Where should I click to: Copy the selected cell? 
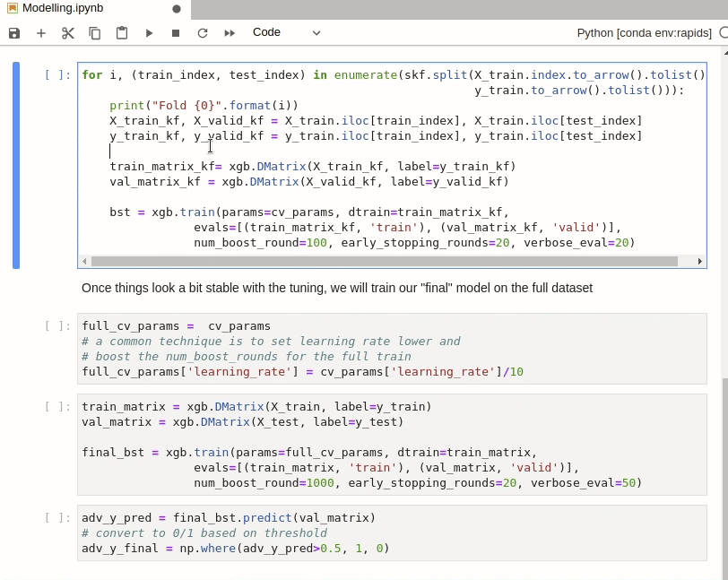[x=94, y=32]
